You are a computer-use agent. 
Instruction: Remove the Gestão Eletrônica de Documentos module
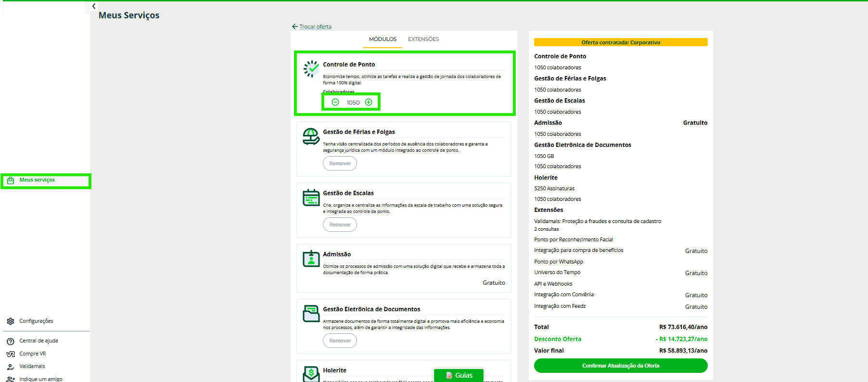[340, 341]
